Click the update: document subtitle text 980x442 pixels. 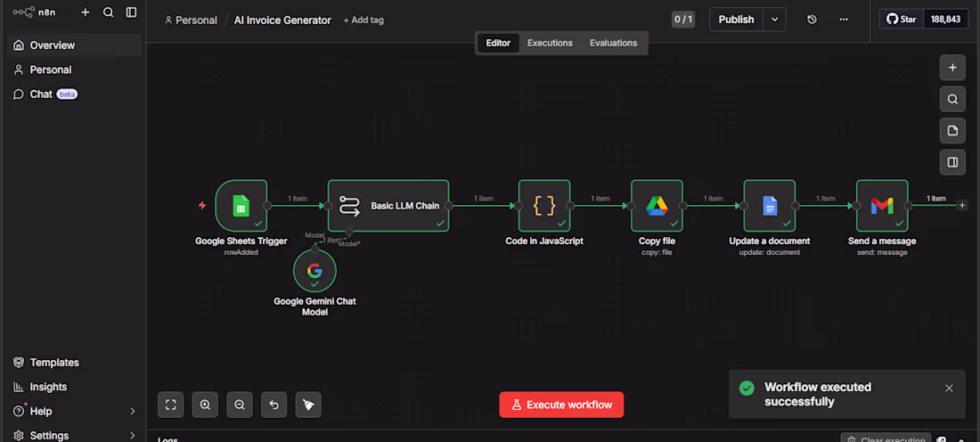pos(770,252)
